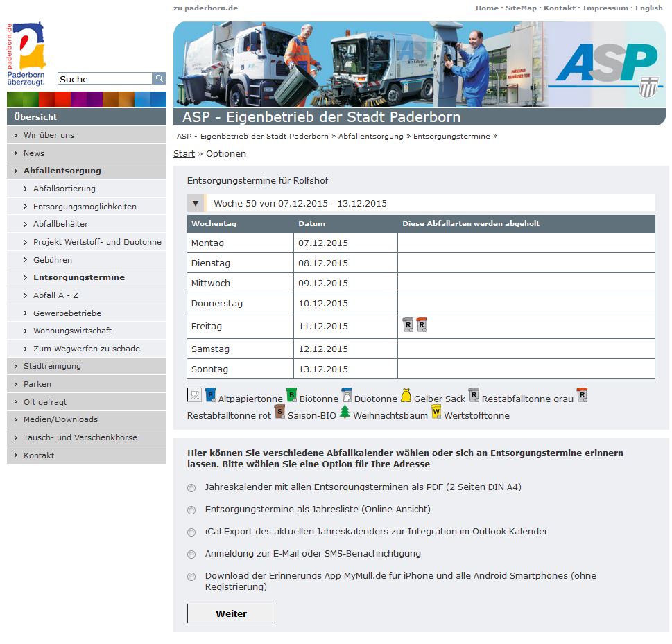Open Gebühren in sidebar
The height and width of the screenshot is (644, 672).
[x=53, y=260]
